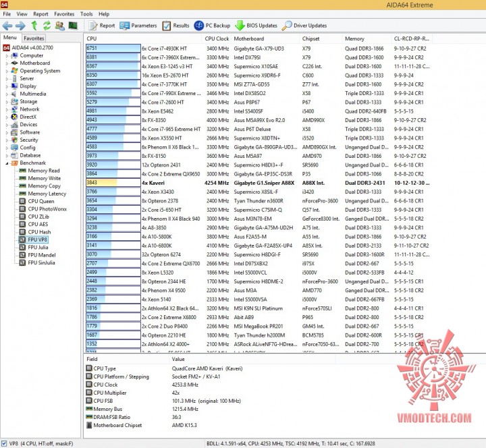Expand the Display tree node
Image resolution: width=486 pixels, height=448 pixels.
tap(7, 86)
